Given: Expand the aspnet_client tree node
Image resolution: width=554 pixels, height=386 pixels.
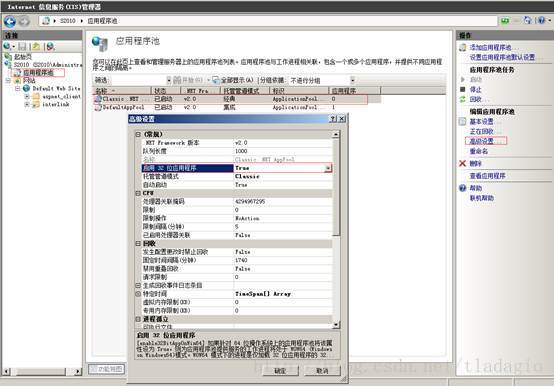Looking at the screenshot, I should click(26, 96).
